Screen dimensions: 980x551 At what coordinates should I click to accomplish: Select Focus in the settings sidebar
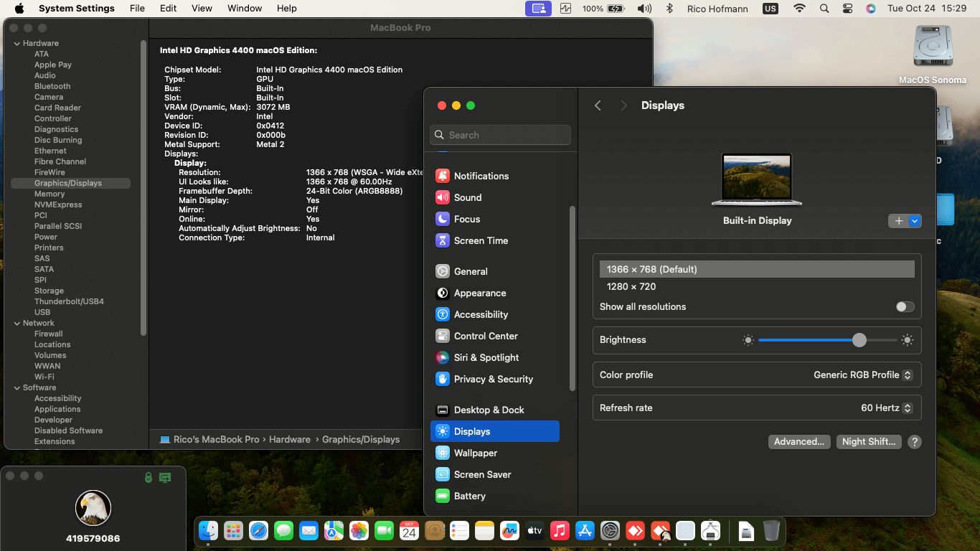[x=466, y=219]
